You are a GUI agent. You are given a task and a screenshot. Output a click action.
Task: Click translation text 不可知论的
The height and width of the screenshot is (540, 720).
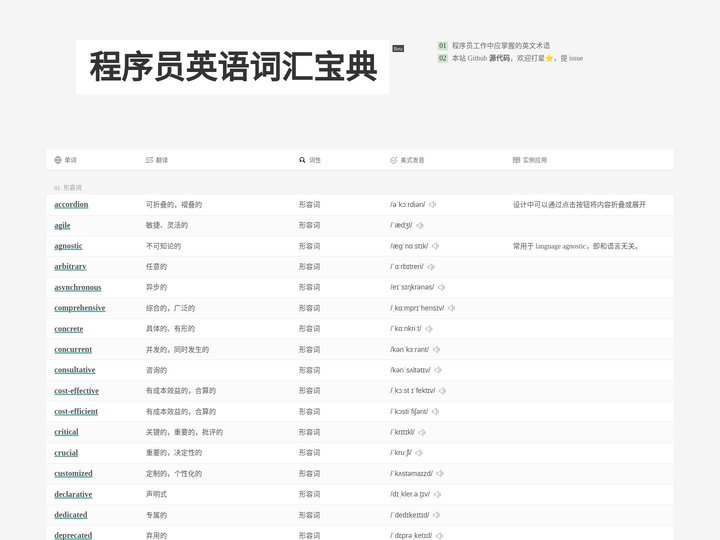163,246
